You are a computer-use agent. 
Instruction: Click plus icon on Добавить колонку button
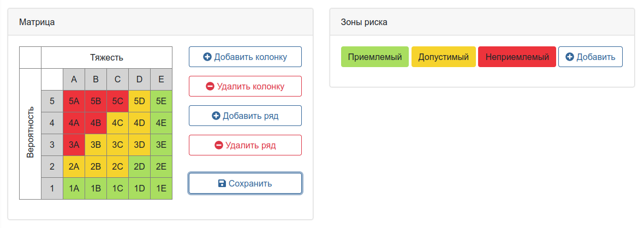click(x=207, y=57)
